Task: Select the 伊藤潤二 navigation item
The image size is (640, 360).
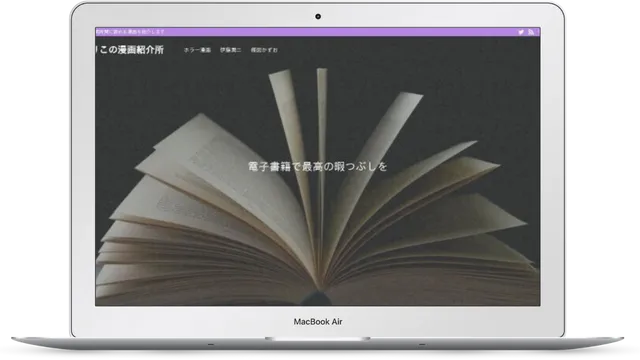Action: 231,50
